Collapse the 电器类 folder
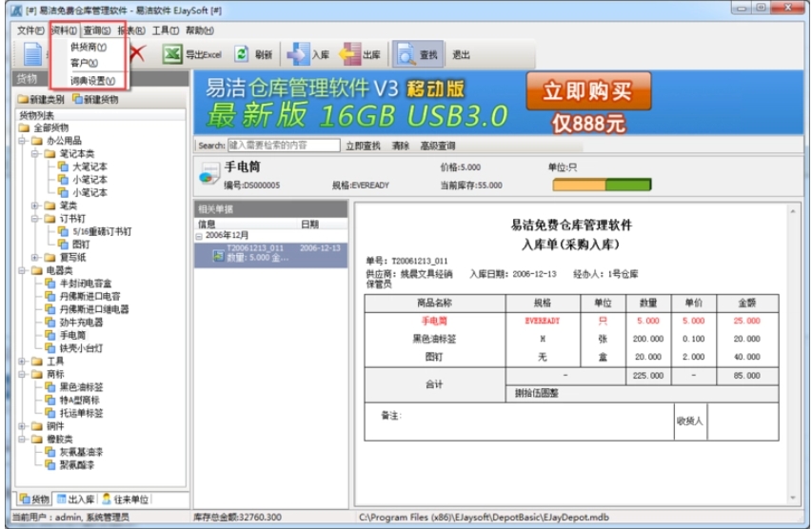 click(22, 270)
